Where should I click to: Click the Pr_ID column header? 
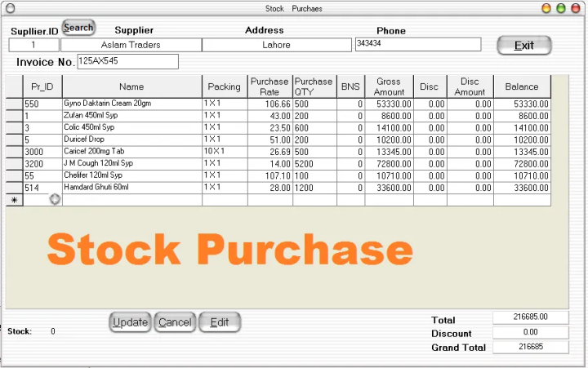[42, 86]
